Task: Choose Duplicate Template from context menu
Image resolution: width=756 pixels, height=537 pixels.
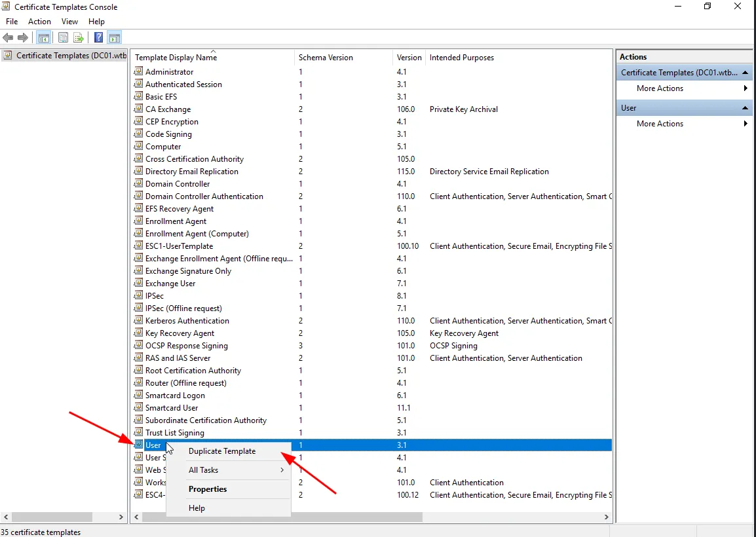Action: click(222, 451)
